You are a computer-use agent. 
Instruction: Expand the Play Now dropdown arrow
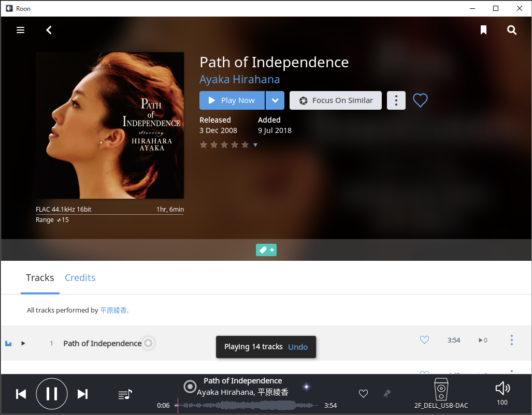pos(275,100)
